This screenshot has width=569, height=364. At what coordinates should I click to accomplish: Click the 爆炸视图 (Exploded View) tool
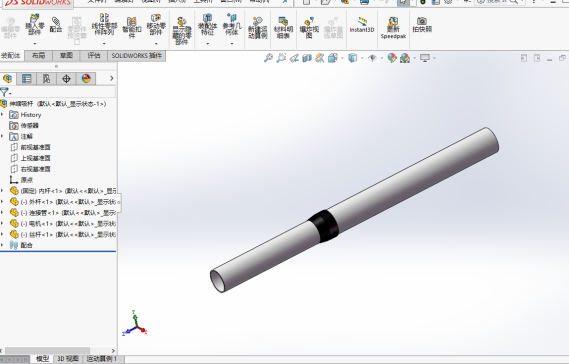tap(309, 28)
